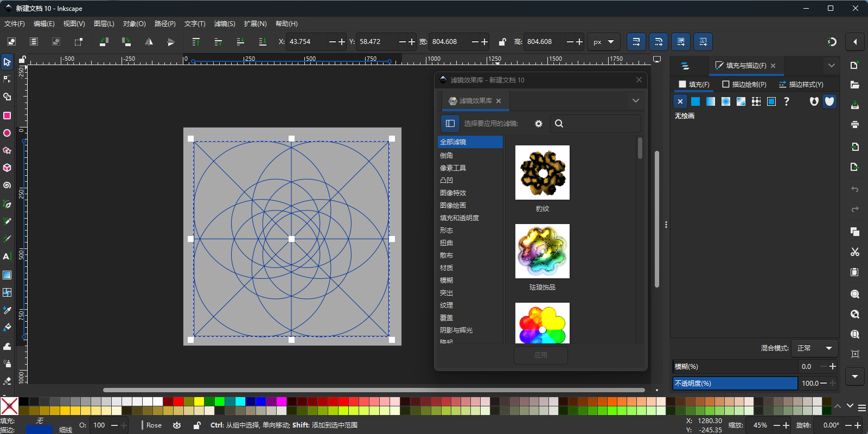
Task: Expand the filter gallery tab chevron
Action: pos(636,101)
